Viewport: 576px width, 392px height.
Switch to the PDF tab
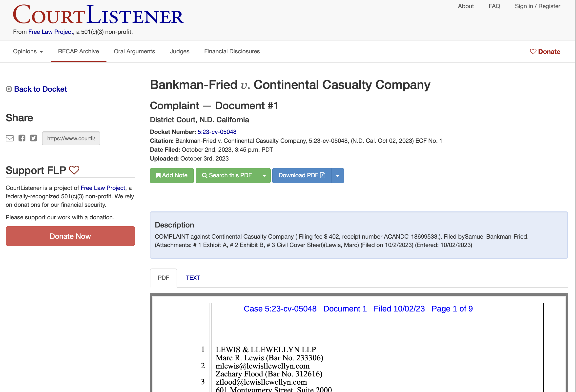(x=163, y=277)
